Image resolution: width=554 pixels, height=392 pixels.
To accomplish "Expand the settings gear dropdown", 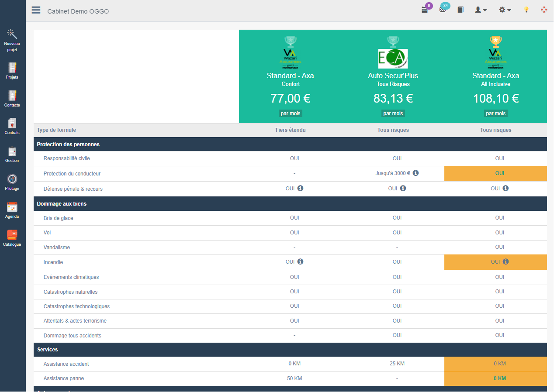I will 505,10.
